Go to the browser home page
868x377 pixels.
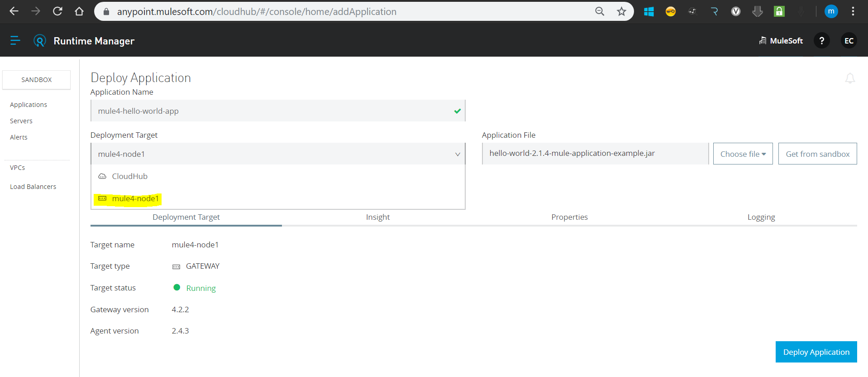[79, 11]
